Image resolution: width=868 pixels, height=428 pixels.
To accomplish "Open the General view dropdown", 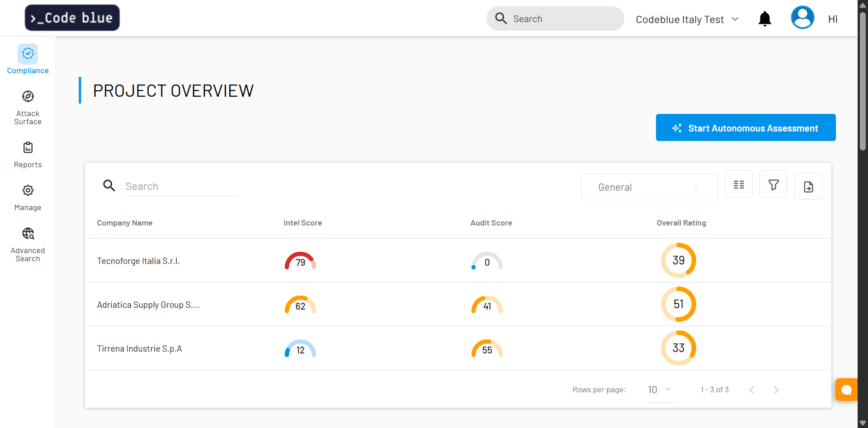I will click(x=649, y=187).
